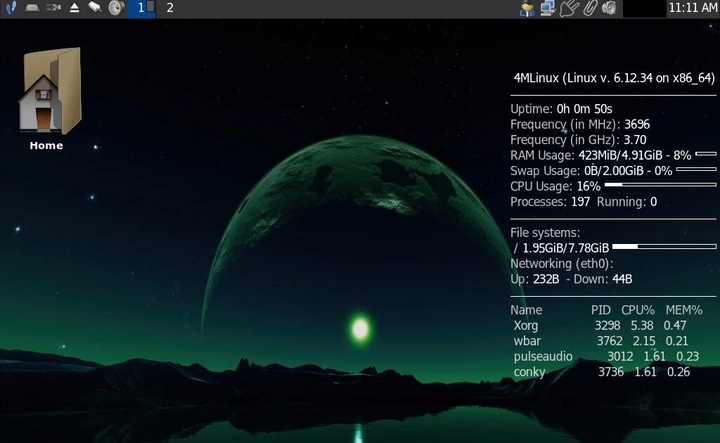
Task: Open the speaker icon beside workspace switcher
Action: tap(115, 8)
